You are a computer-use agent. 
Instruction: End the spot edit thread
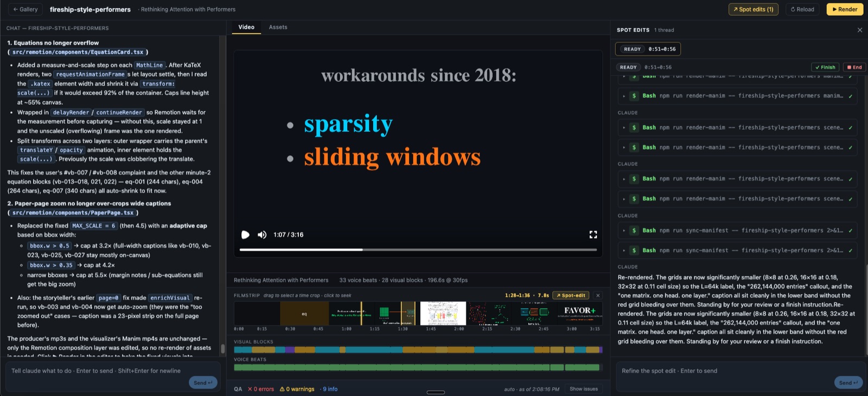[x=854, y=67]
